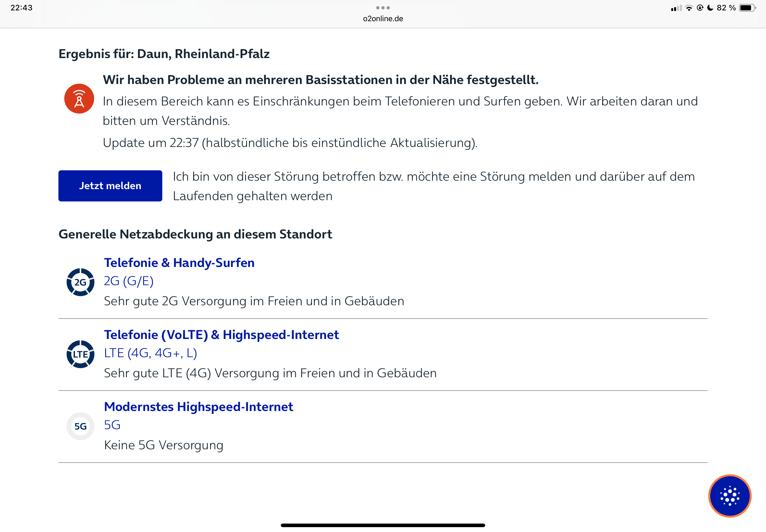The image size is (766, 532).
Task: Tap the 2G (G/E) label
Action: (129, 281)
